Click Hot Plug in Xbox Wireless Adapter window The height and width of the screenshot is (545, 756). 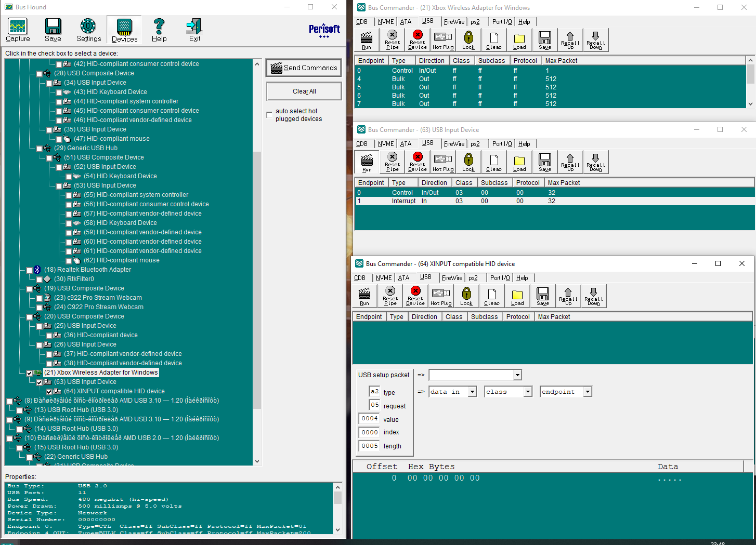click(443, 40)
